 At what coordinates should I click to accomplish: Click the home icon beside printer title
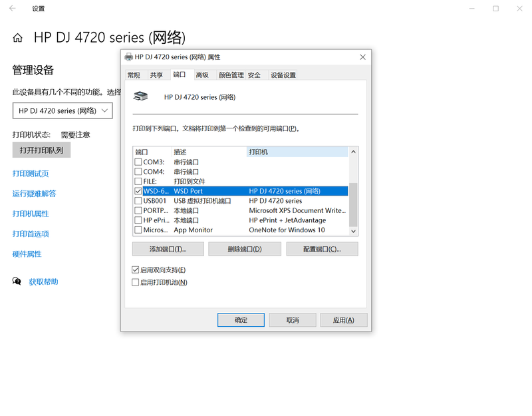(18, 38)
